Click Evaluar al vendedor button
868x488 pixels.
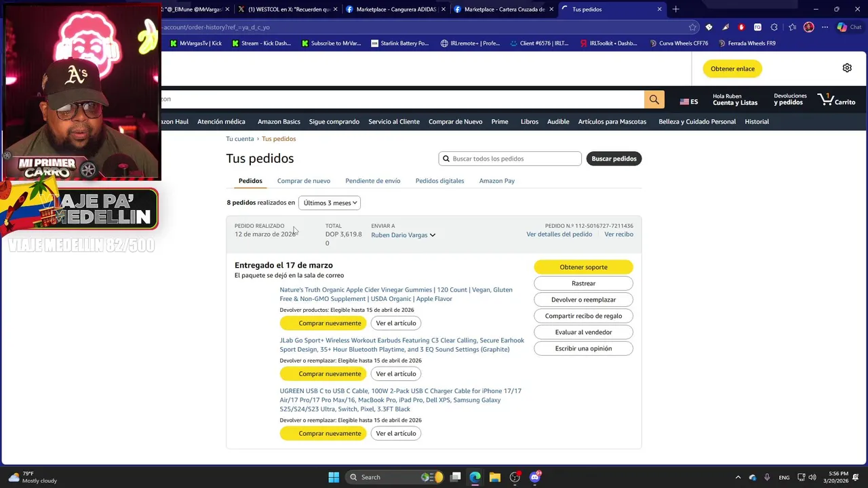pyautogui.click(x=583, y=332)
